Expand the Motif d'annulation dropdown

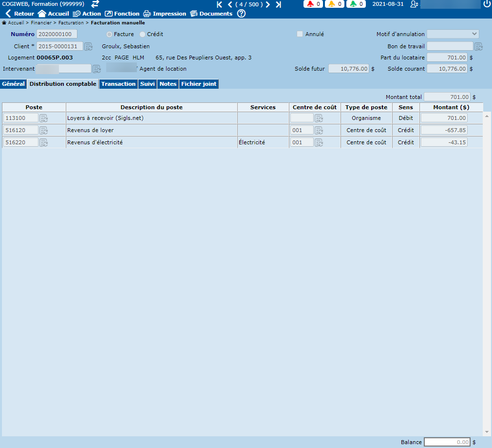(453, 34)
